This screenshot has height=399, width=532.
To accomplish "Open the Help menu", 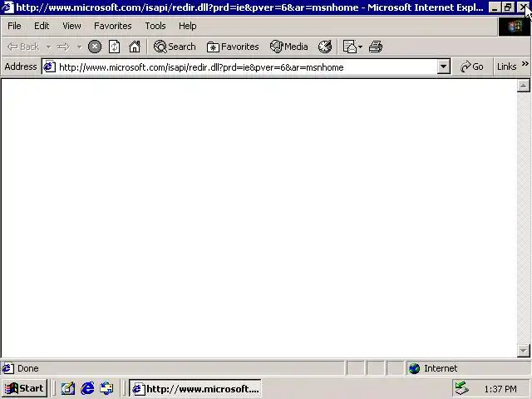I will (x=188, y=26).
